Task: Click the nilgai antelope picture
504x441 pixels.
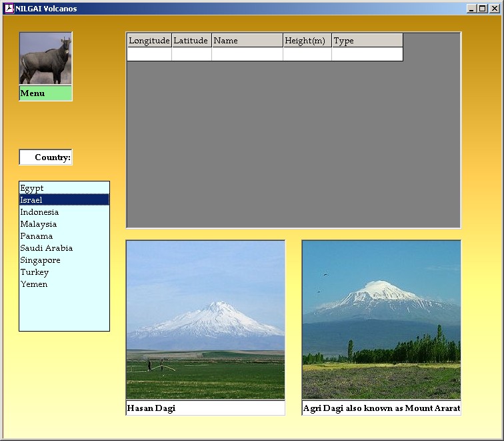Action: (45, 59)
